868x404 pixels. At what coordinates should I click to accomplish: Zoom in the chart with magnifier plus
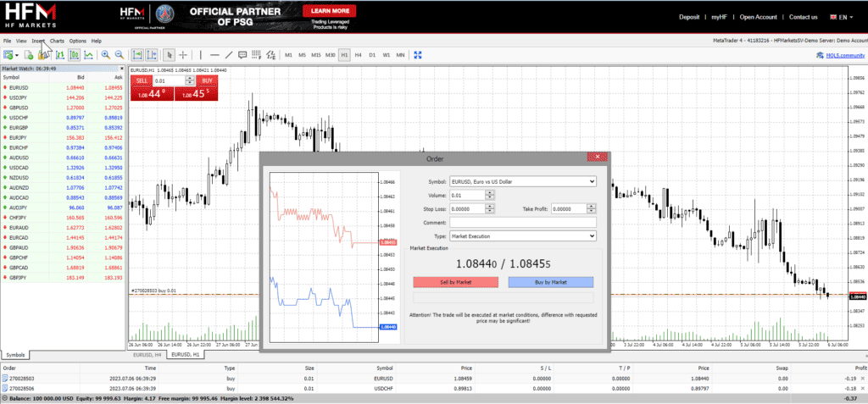pyautogui.click(x=105, y=55)
